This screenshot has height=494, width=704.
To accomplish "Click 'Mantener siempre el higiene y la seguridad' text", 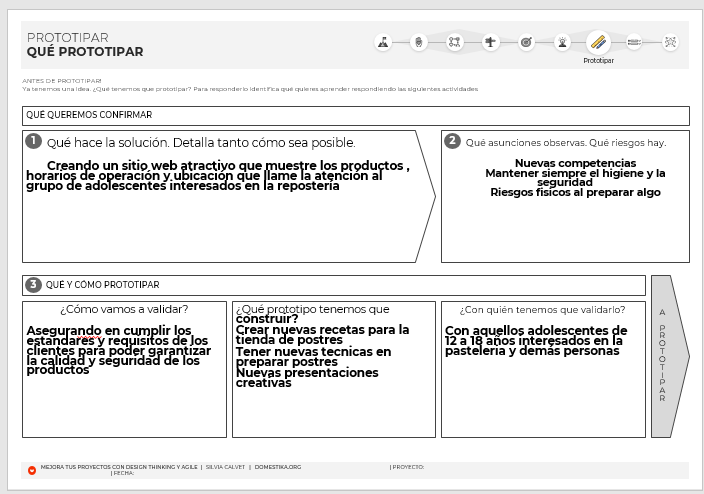I will coord(575,177).
